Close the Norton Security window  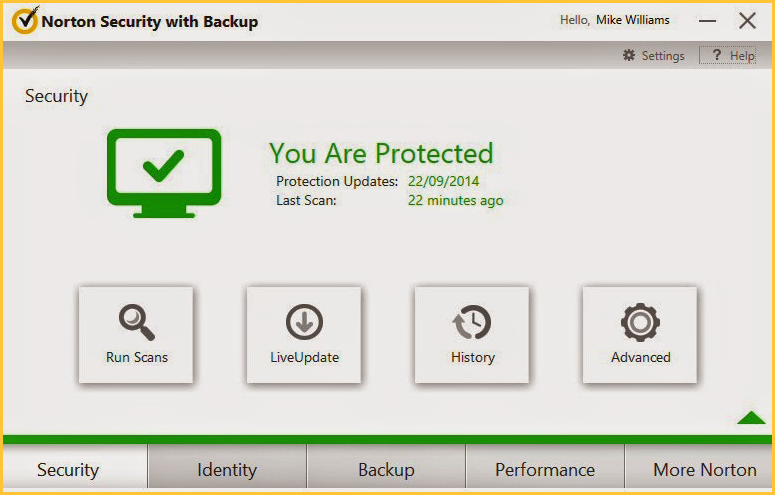[x=747, y=21]
